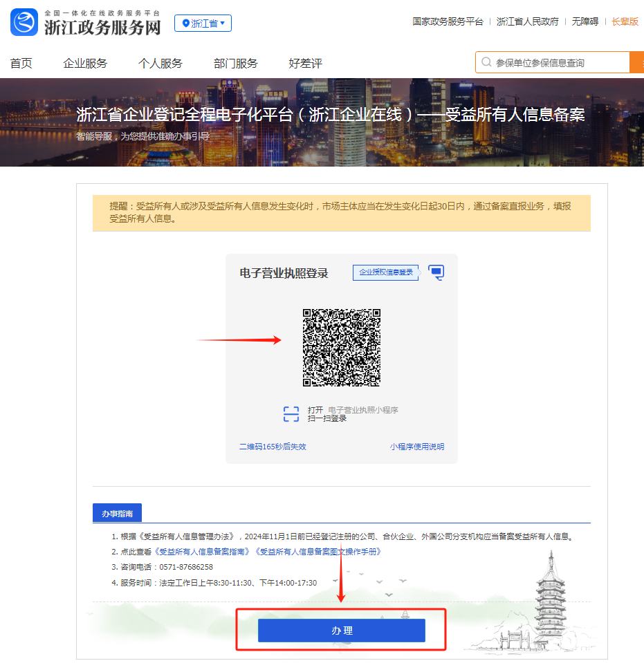Open the 企业服务 menu
This screenshot has width=644, height=663.
(x=85, y=64)
